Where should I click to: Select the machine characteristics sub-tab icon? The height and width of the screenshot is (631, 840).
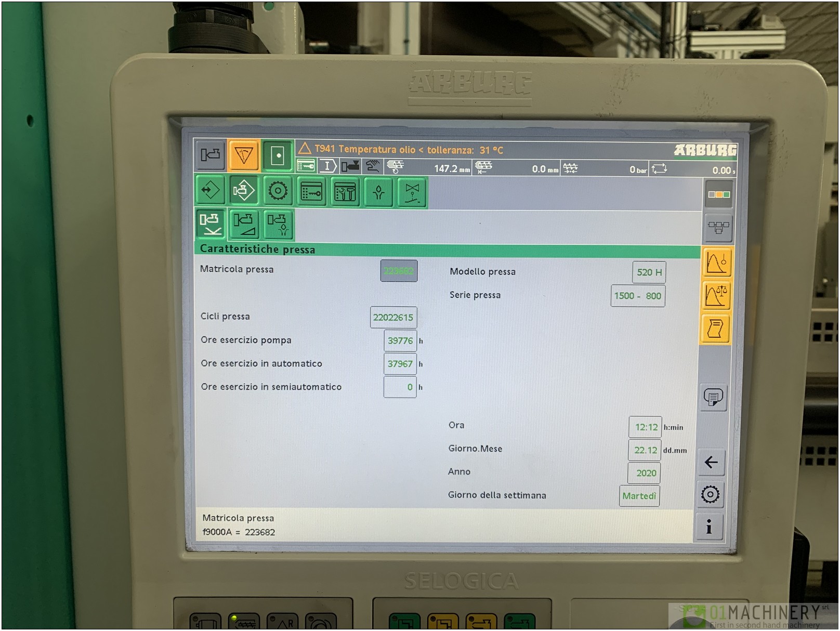coord(210,224)
